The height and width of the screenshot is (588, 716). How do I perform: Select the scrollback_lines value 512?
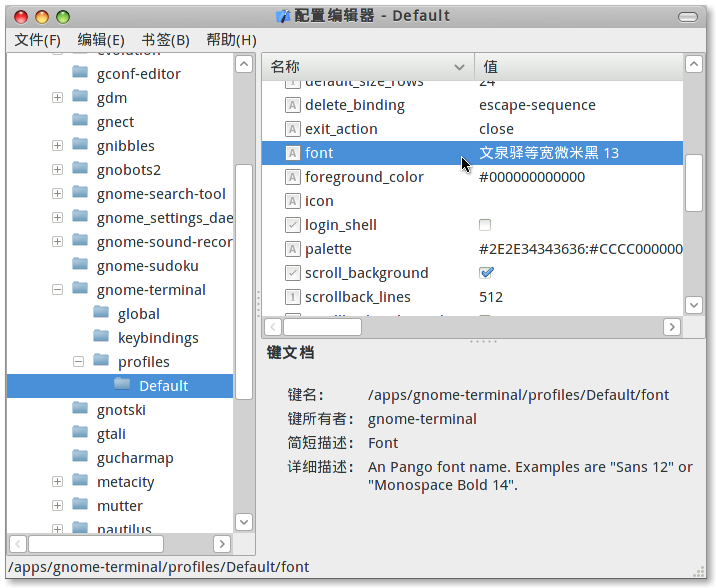(x=491, y=297)
